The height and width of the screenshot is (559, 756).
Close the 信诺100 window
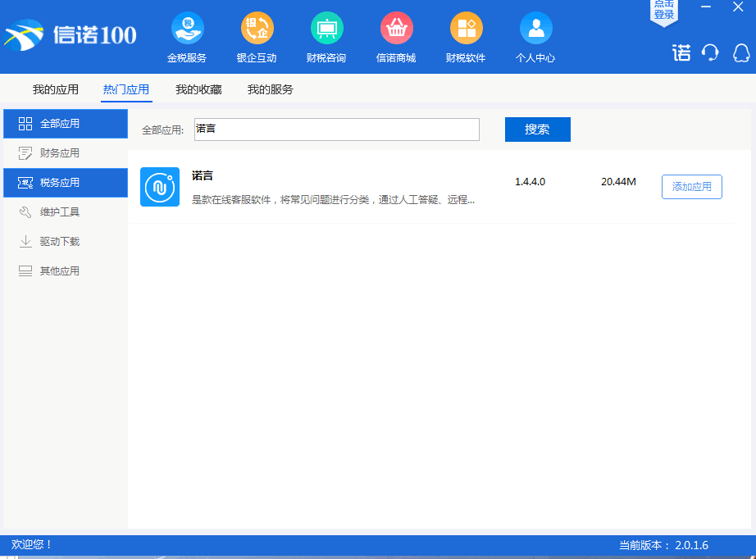click(738, 7)
